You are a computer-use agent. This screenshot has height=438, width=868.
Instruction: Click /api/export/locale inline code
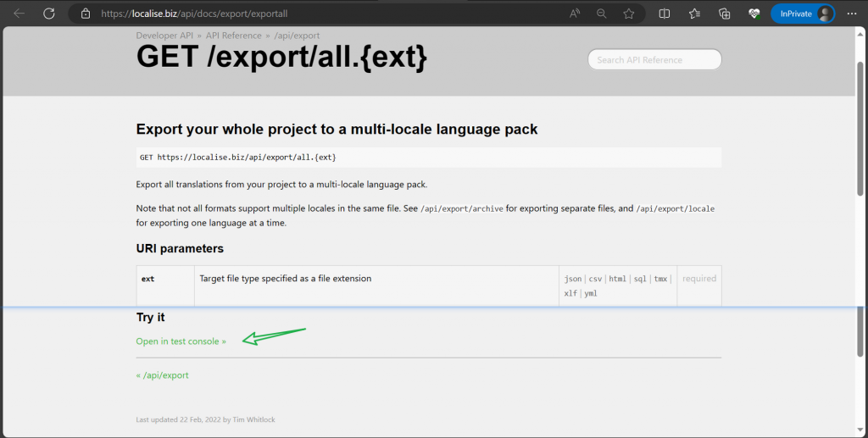[675, 208]
